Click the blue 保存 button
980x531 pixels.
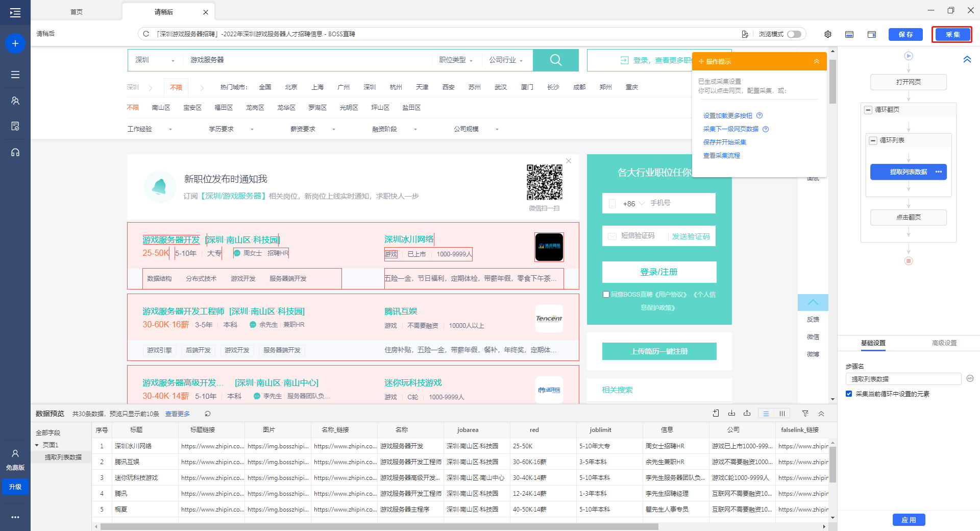point(905,34)
